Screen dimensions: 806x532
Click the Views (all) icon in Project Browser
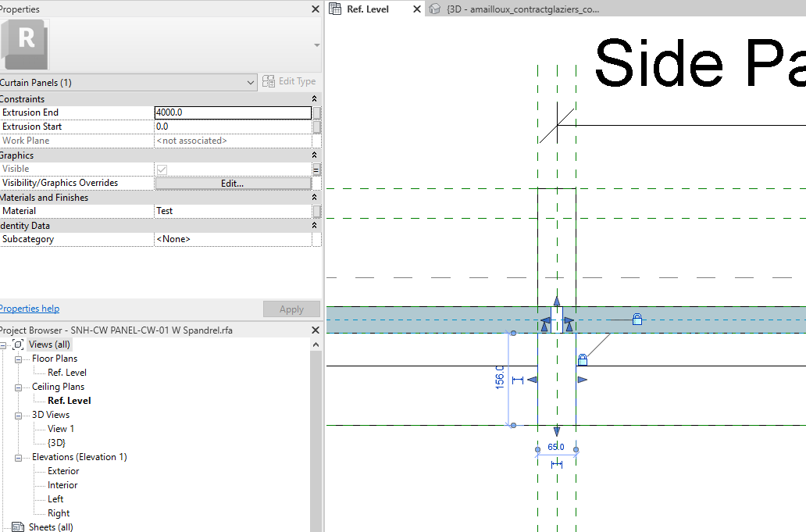coord(17,344)
